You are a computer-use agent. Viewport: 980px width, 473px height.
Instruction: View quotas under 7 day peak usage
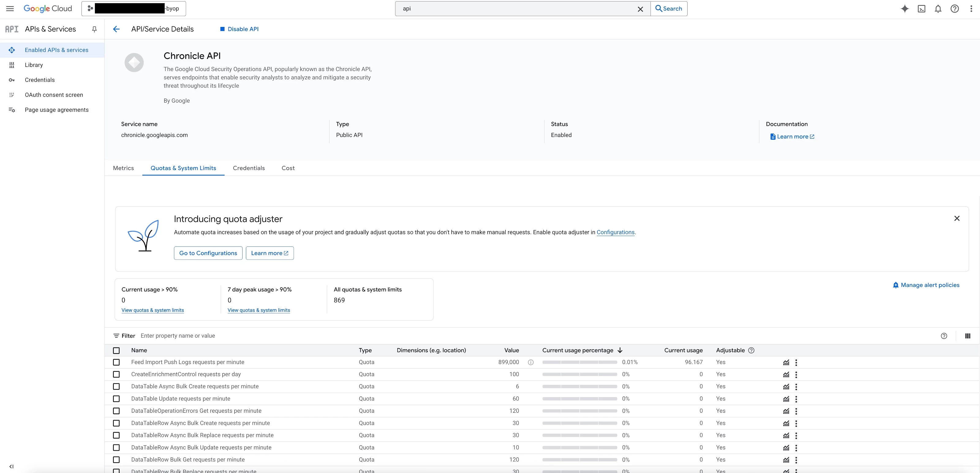point(259,310)
